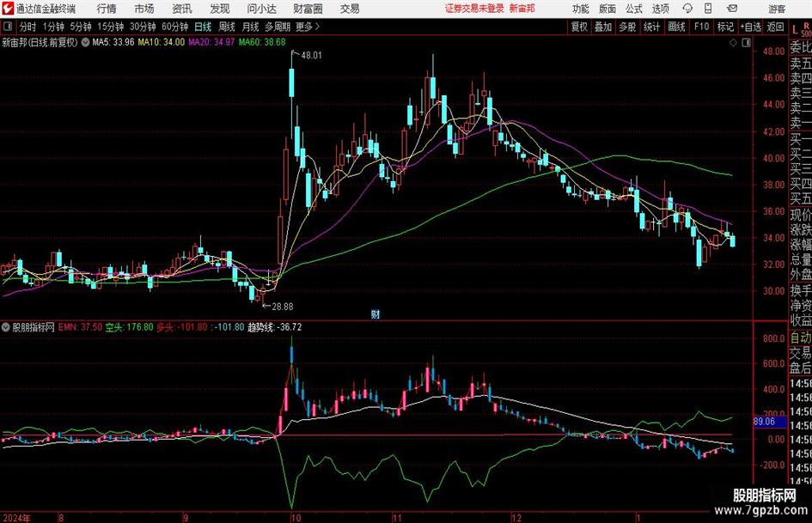Click the 2024年 date axis label
Image resolution: width=812 pixels, height=523 pixels.
tap(16, 518)
